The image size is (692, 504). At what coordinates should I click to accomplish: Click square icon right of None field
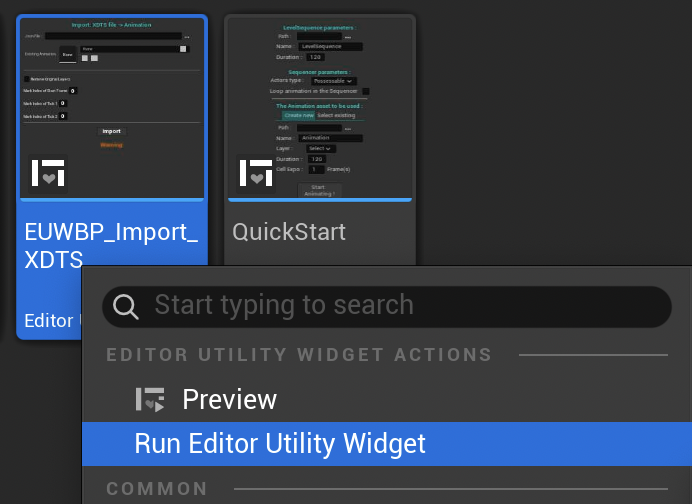click(183, 48)
